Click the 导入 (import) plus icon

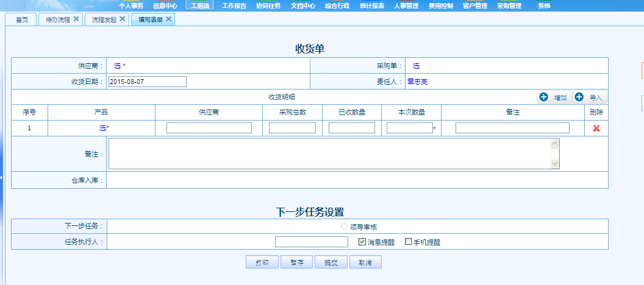point(579,97)
